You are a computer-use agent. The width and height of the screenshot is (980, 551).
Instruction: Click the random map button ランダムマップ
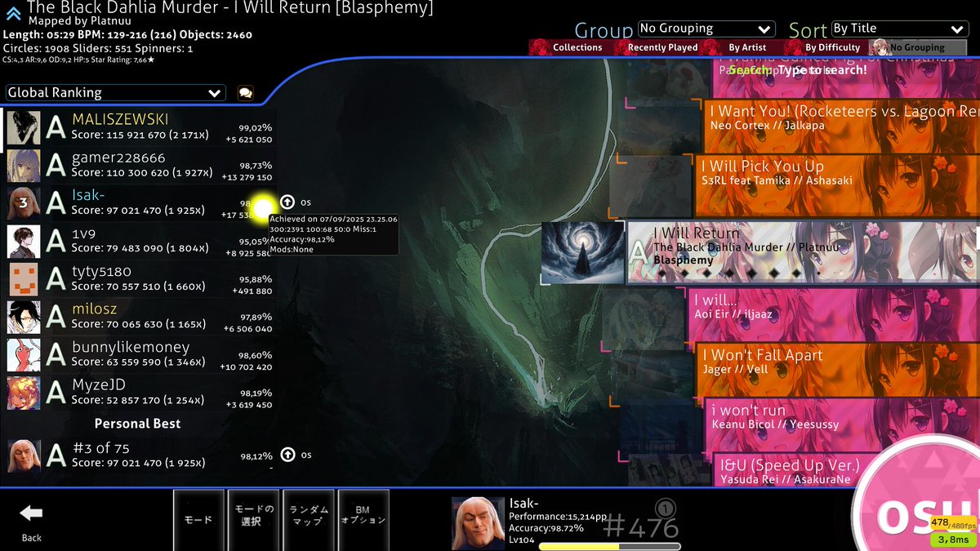pyautogui.click(x=308, y=519)
